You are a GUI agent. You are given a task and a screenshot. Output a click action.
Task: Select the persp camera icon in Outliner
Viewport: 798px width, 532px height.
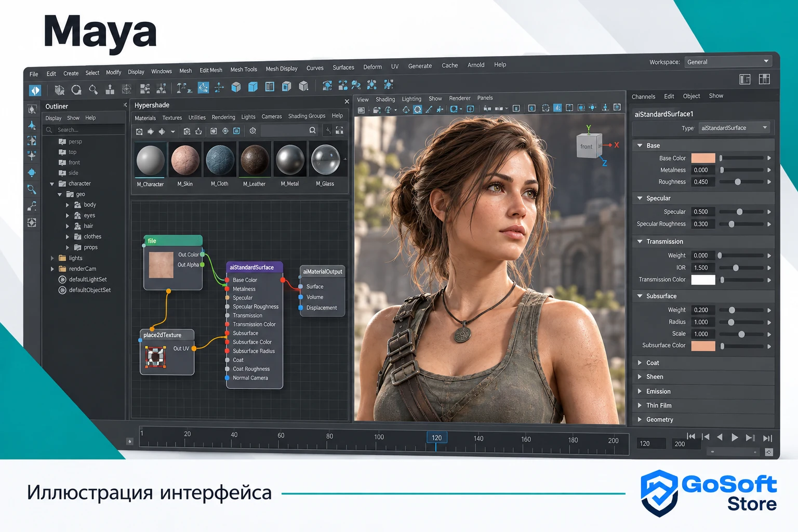click(62, 141)
